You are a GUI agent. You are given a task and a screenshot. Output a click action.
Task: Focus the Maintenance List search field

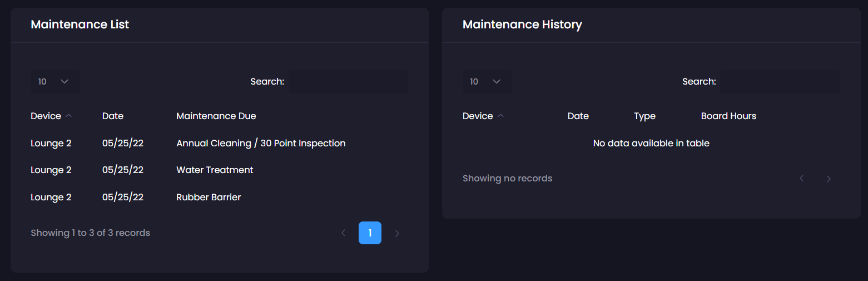click(x=348, y=82)
